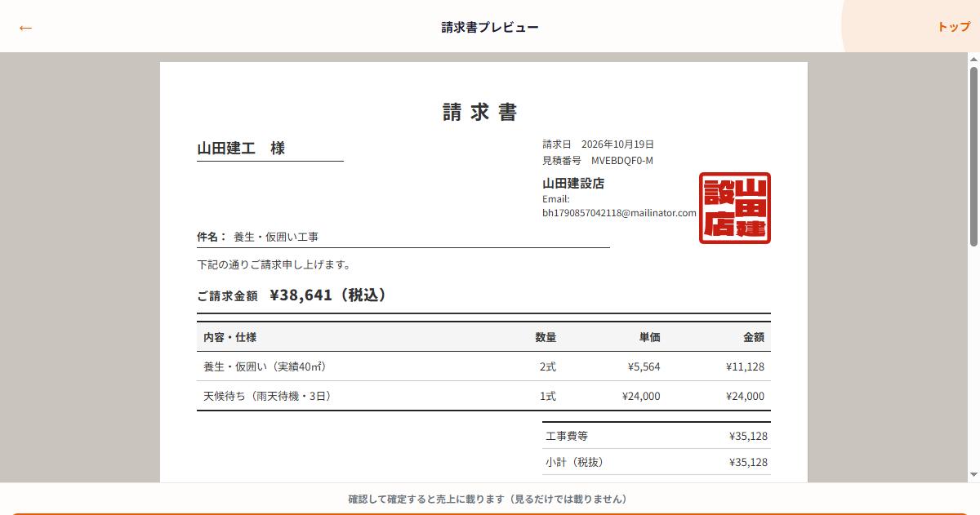This screenshot has width=980, height=515.
Task: Click the email bh1790857042118@mailinator.com
Action: point(619,213)
